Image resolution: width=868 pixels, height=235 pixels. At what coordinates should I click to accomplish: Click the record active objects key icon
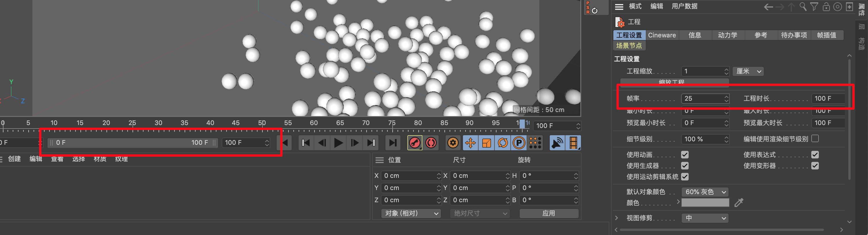click(414, 143)
